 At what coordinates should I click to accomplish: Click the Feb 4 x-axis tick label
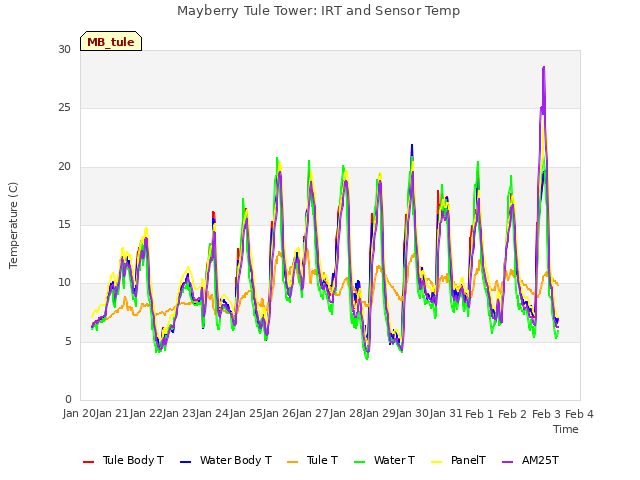579,414
